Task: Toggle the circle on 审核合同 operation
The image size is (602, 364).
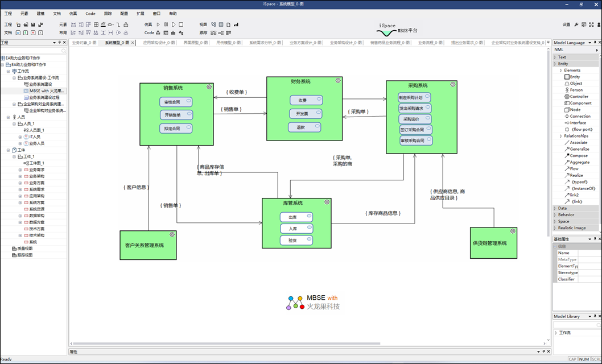Action: coord(188,101)
